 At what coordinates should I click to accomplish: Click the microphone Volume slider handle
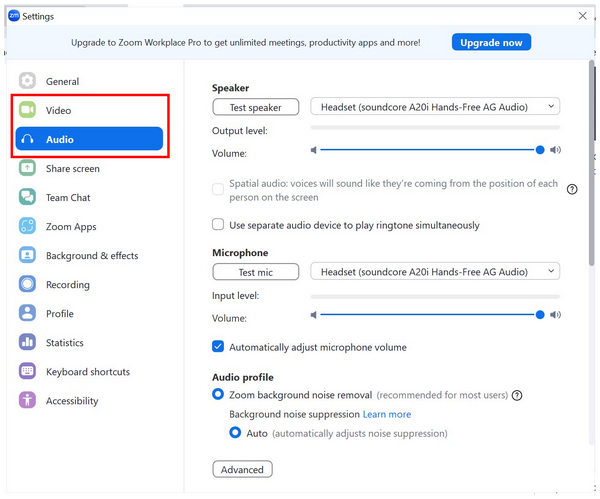[540, 315]
